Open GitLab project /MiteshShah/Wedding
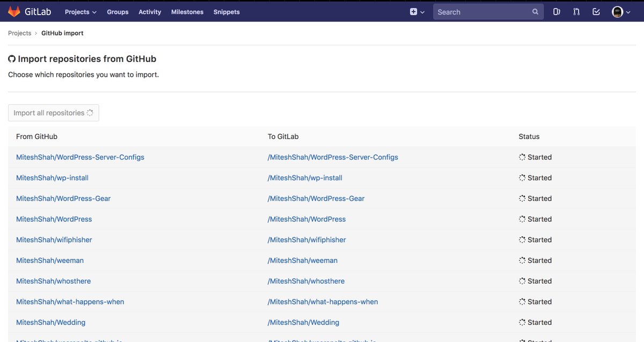This screenshot has height=342, width=644. click(x=303, y=323)
